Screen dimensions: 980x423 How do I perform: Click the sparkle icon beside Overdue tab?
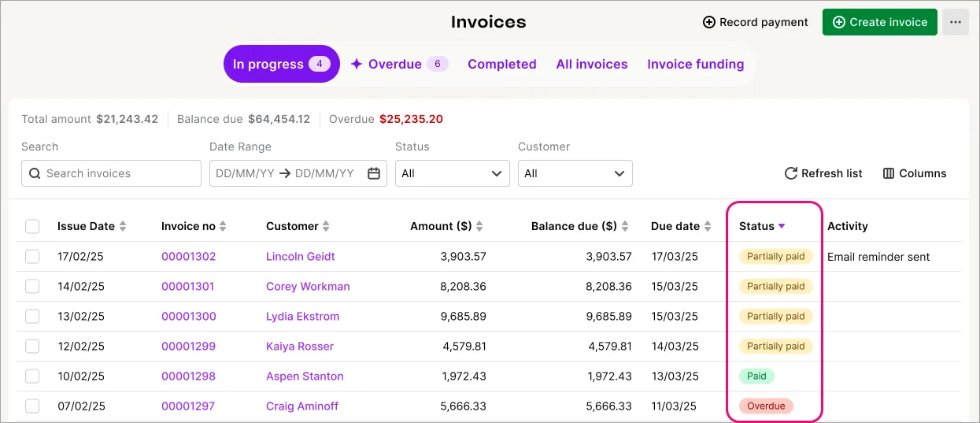point(357,64)
